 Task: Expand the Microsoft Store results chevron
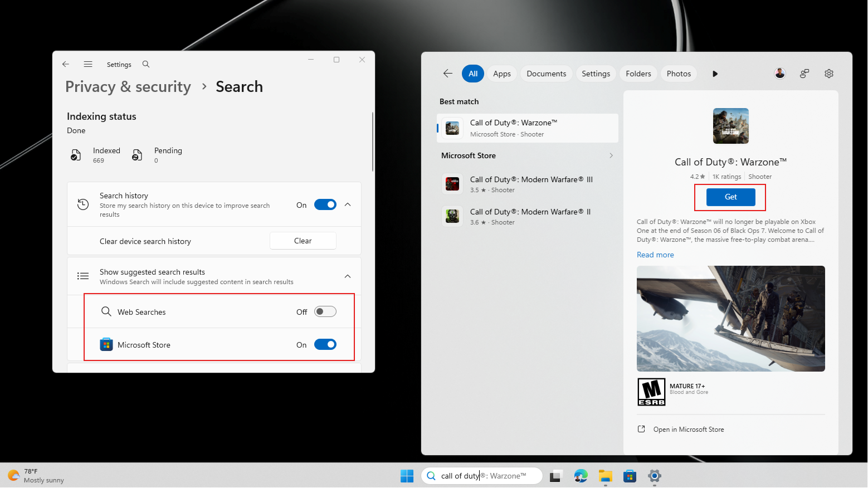pos(611,155)
